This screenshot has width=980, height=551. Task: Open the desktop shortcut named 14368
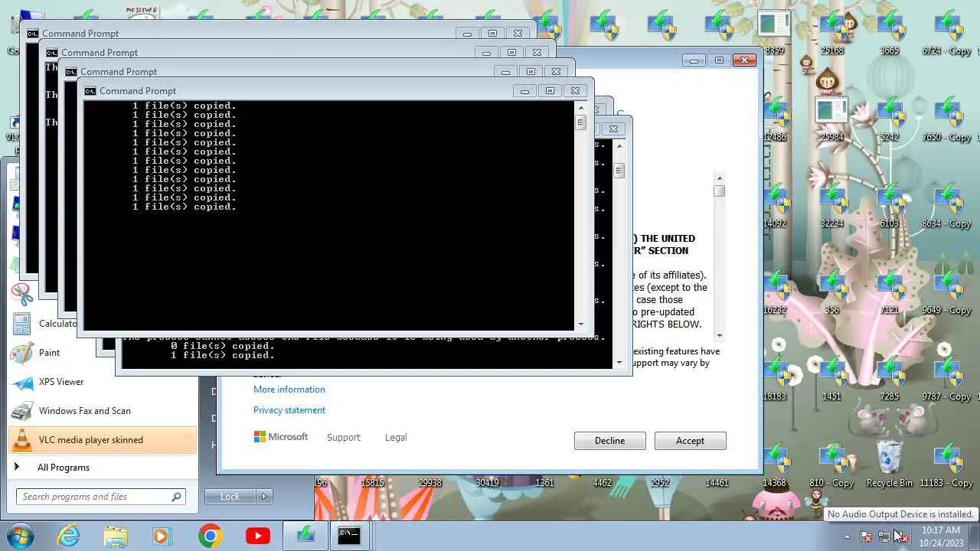coord(775,465)
